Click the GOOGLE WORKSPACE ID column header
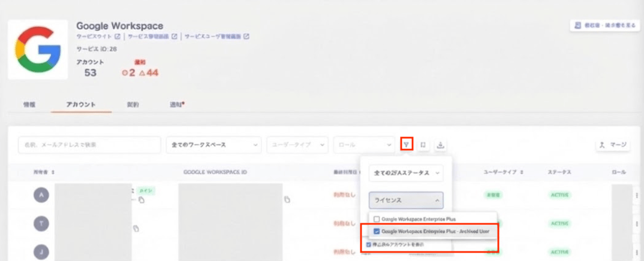 pos(215,172)
